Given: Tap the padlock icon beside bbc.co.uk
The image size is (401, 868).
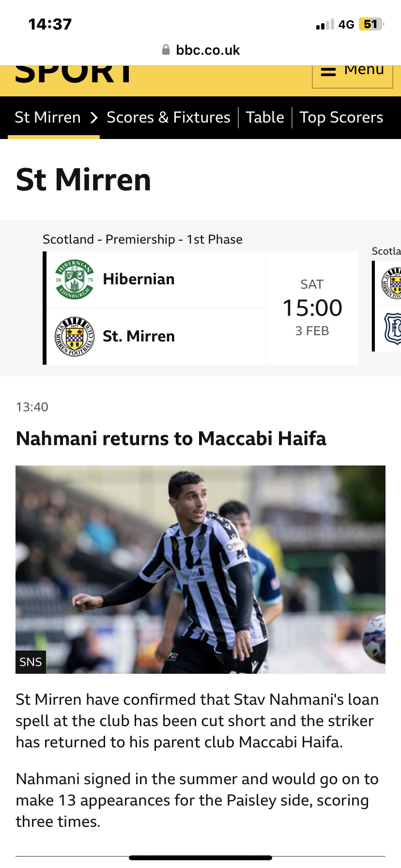Looking at the screenshot, I should (x=166, y=50).
